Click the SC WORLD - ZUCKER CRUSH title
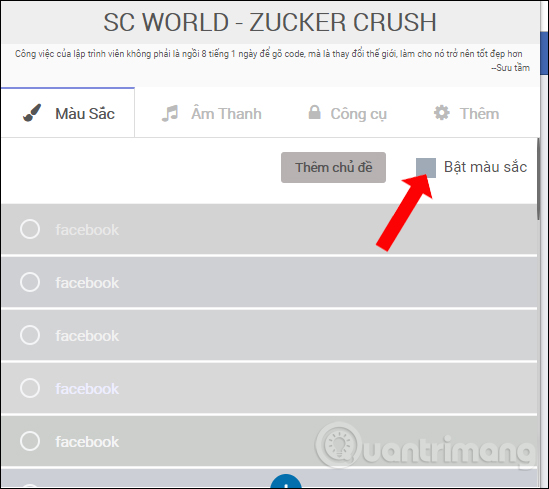This screenshot has width=549, height=489. [x=270, y=22]
